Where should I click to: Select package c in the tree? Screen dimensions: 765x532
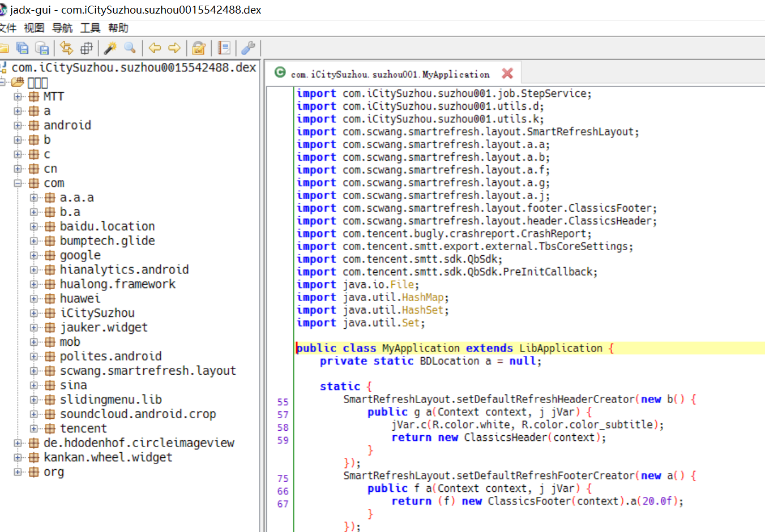click(47, 155)
